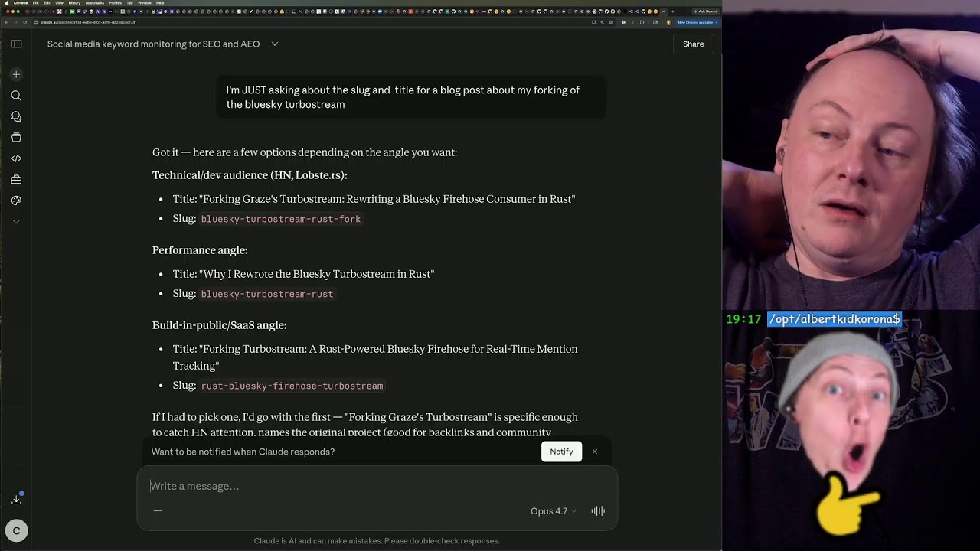Click the Ask Gemini button
This screenshot has width=980, height=551.
tap(706, 11)
